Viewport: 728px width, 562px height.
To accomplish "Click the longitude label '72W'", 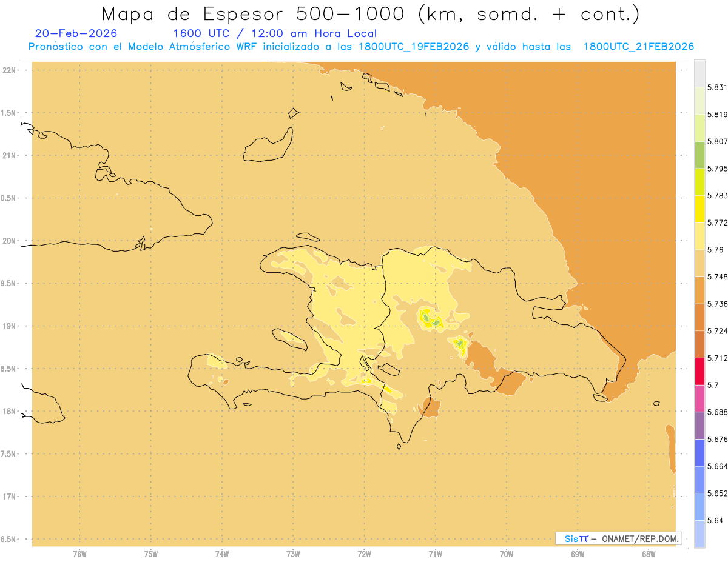I will (x=364, y=555).
